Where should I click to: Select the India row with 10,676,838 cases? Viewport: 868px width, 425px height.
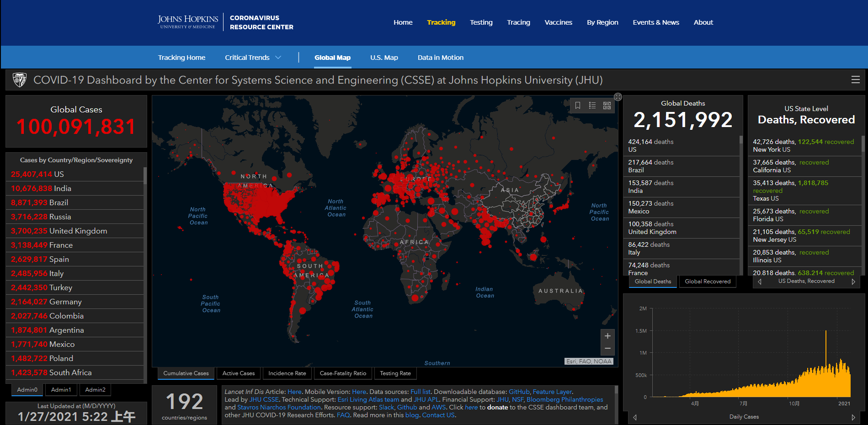[75, 188]
